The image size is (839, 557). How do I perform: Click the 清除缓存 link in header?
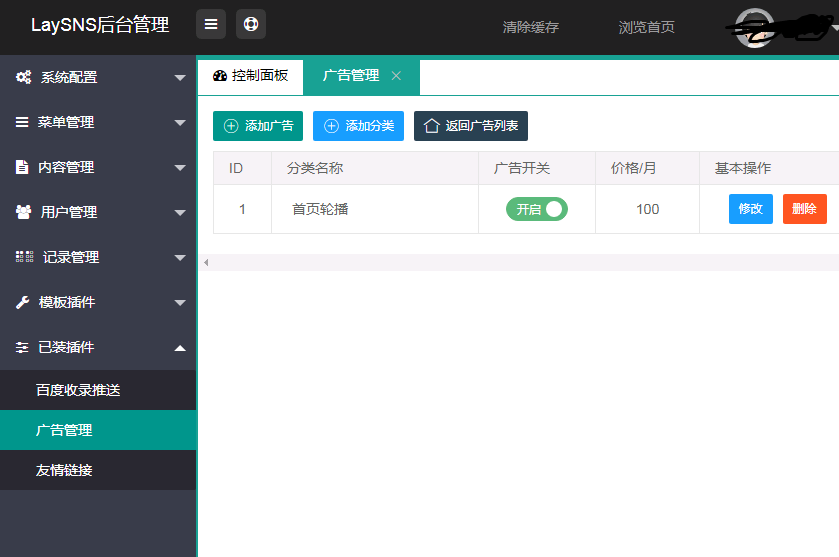pyautogui.click(x=530, y=27)
